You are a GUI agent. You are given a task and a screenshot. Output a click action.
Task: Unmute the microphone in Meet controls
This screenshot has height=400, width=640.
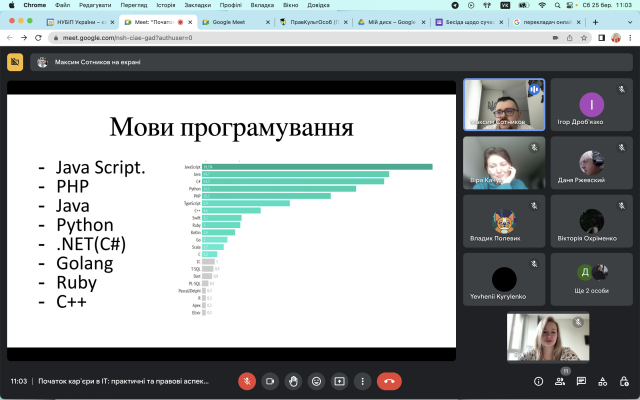click(247, 381)
